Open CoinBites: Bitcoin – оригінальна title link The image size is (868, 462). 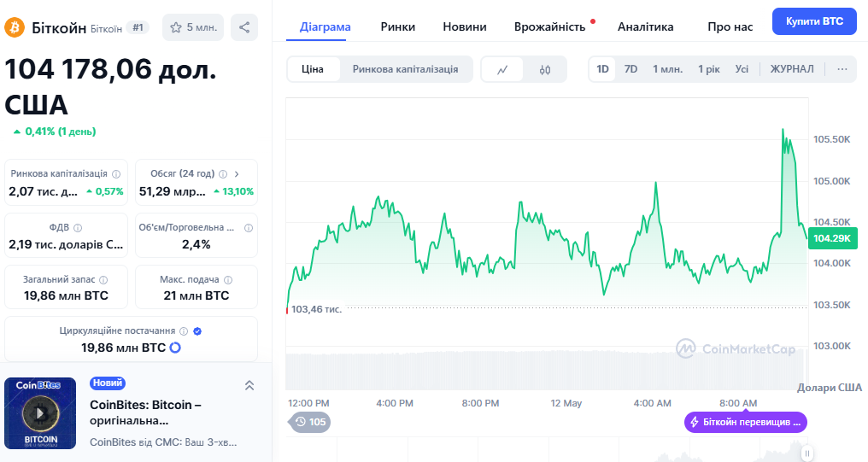[x=145, y=412]
